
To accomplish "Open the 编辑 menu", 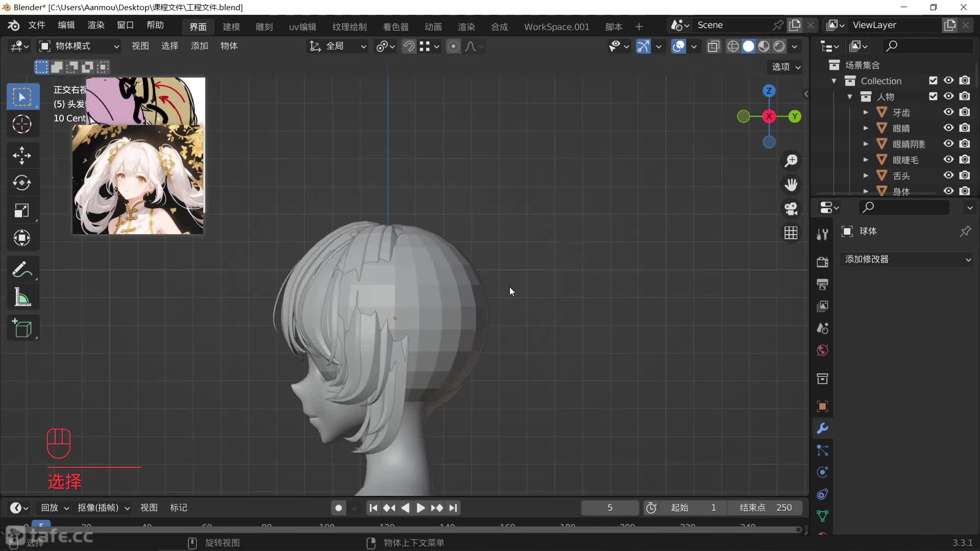I will tap(66, 26).
